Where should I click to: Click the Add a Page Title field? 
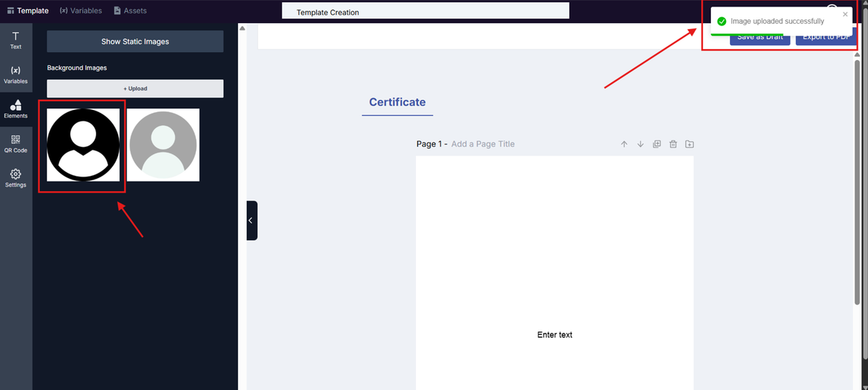click(x=483, y=144)
